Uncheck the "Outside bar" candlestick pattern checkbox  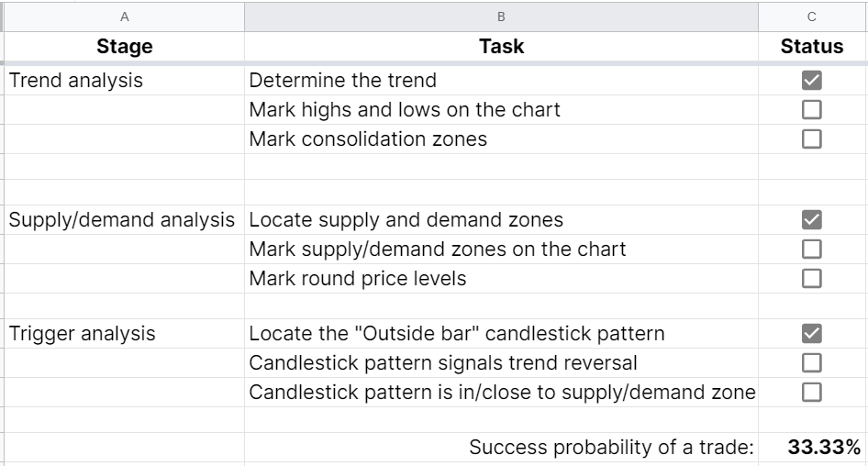(x=811, y=334)
